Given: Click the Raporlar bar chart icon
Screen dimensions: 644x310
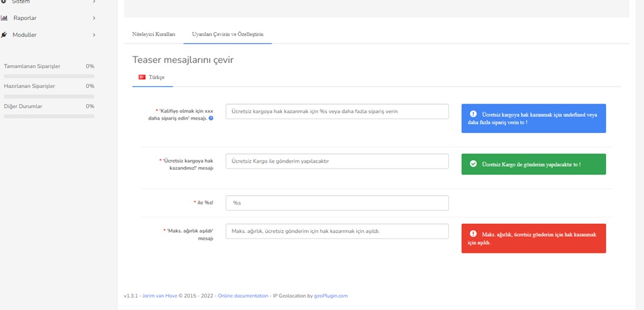Looking at the screenshot, I should tap(4, 18).
